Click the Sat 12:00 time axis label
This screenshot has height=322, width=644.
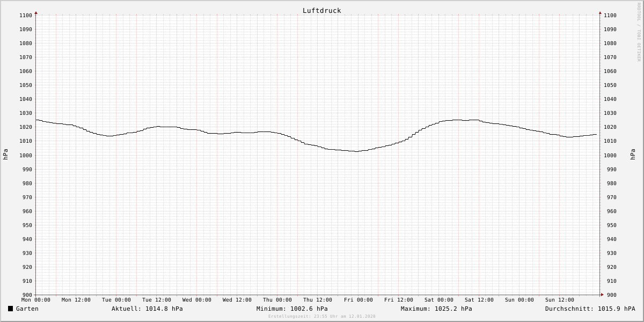(479, 300)
